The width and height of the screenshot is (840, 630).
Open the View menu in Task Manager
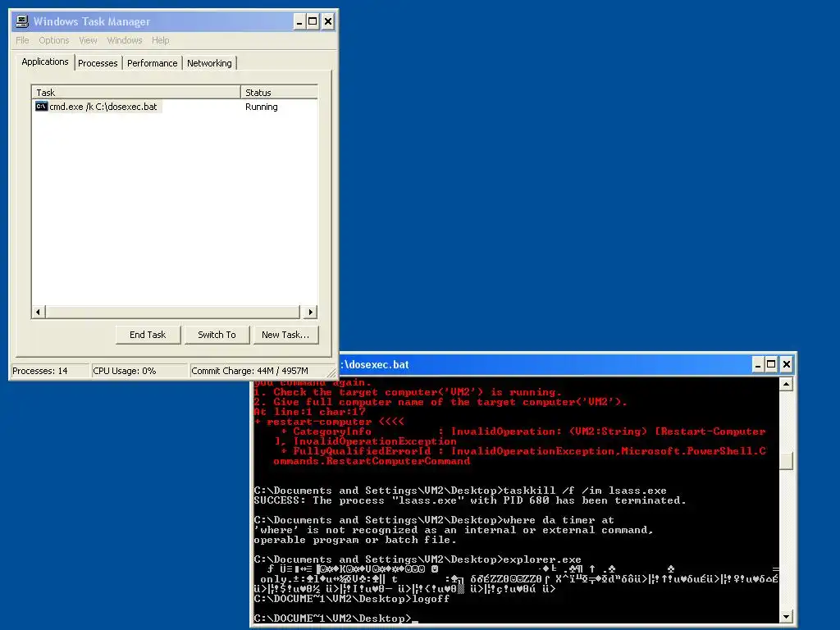point(88,40)
